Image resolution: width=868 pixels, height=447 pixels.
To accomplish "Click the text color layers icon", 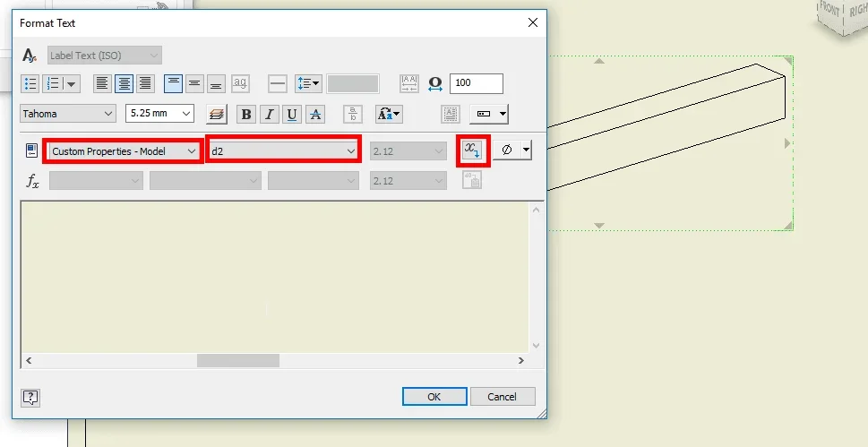I will coord(217,115).
